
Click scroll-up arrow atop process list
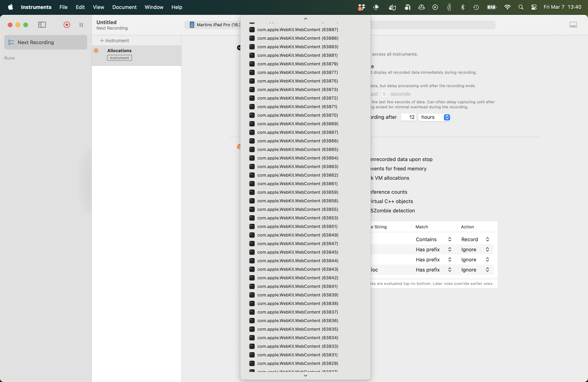[305, 18]
